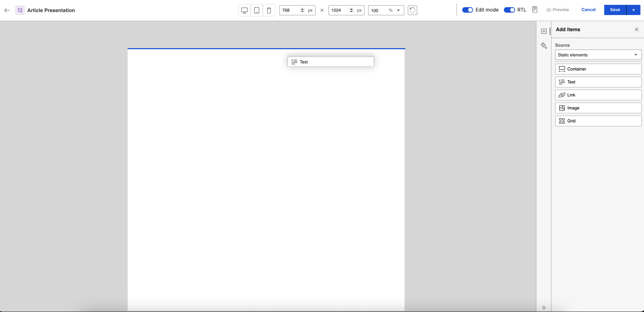Go back with the left arrow icon

tap(7, 10)
